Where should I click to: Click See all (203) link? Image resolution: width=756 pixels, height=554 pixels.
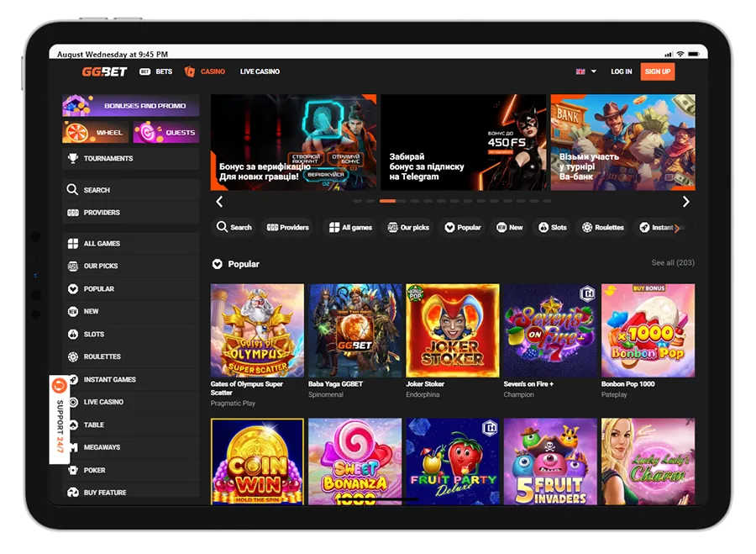pyautogui.click(x=673, y=262)
